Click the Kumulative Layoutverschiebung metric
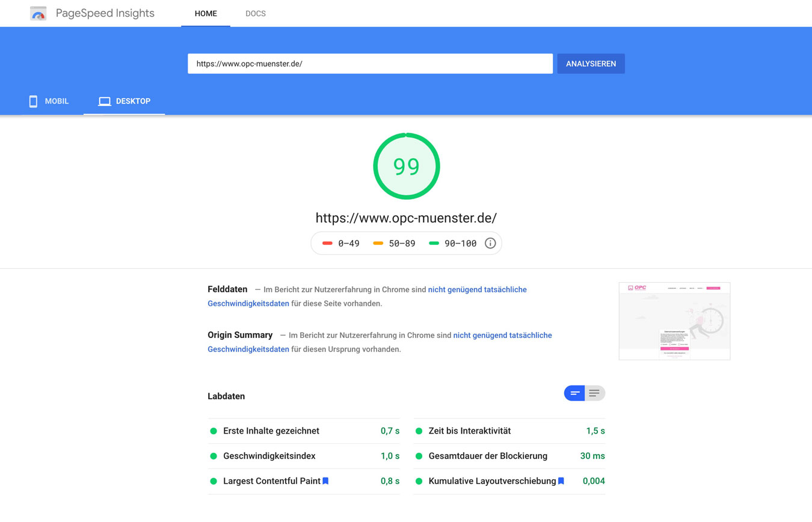 coord(509,481)
